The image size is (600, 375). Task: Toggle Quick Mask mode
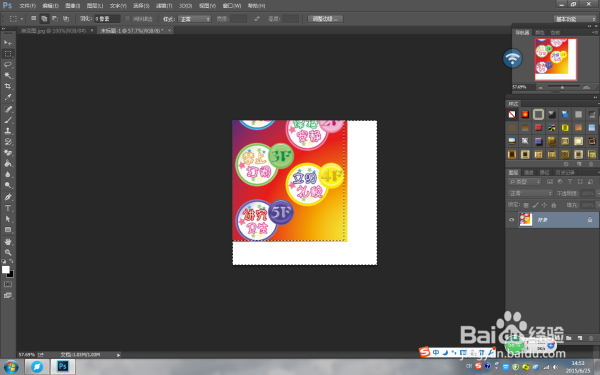point(8,284)
